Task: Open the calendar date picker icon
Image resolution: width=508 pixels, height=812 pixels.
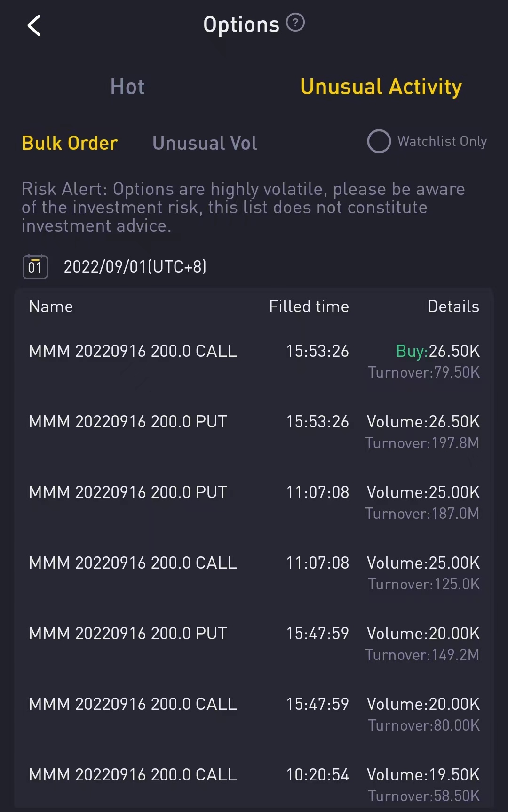Action: click(35, 267)
